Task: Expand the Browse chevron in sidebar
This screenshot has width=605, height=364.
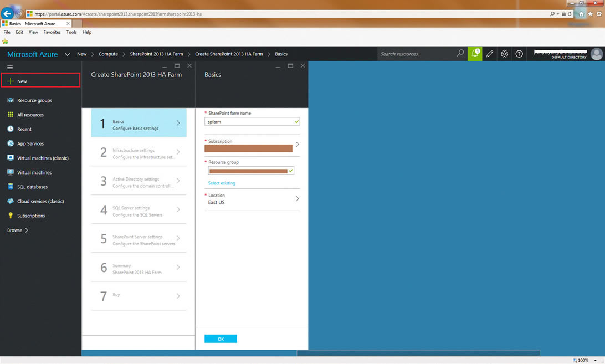Action: [x=26, y=230]
